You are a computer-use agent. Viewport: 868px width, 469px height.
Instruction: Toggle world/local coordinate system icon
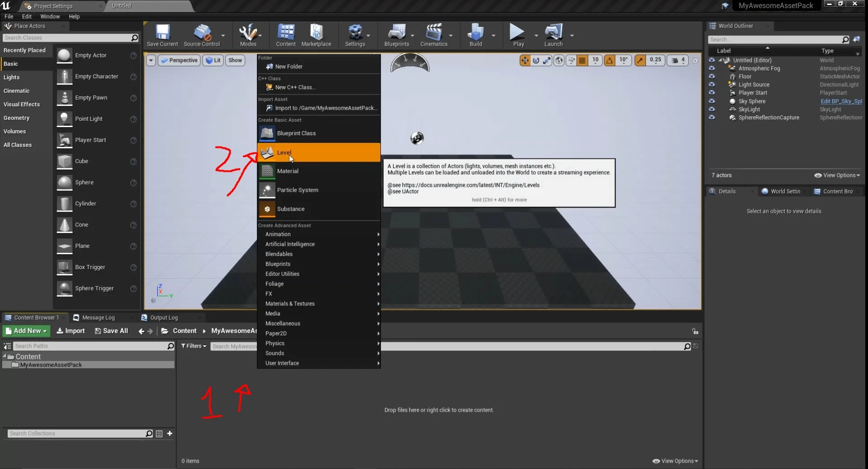point(559,60)
